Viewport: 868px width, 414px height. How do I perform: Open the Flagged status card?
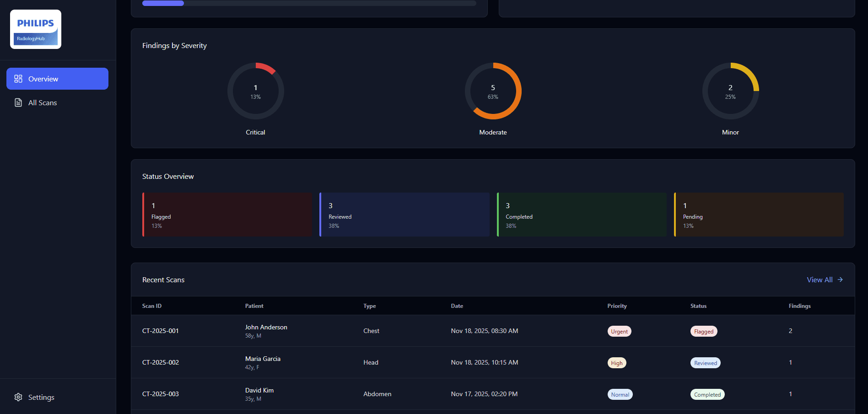(x=227, y=215)
